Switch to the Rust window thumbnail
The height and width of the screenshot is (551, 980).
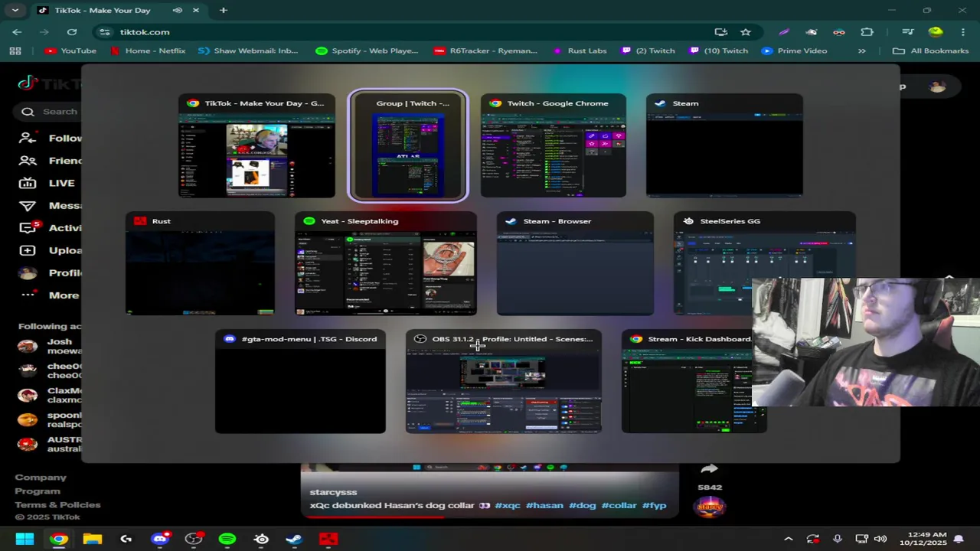200,263
